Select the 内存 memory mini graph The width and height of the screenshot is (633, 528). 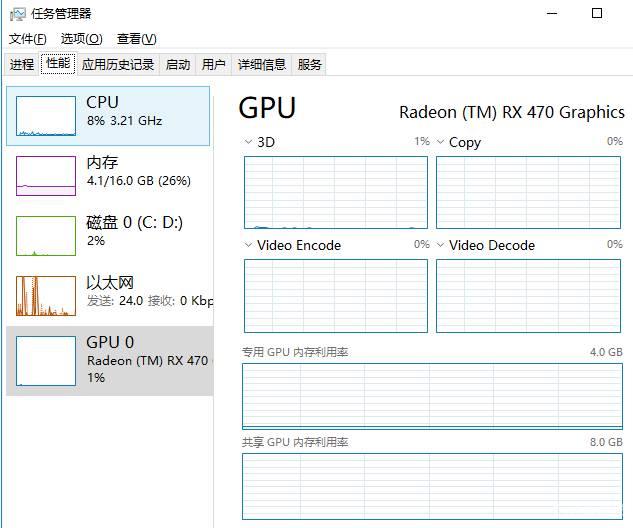[46, 176]
